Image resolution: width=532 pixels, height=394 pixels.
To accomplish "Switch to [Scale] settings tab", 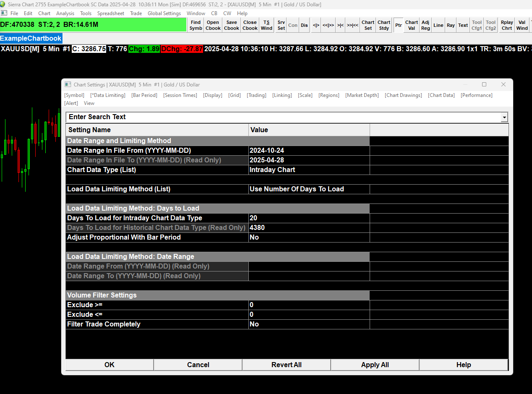I will (305, 95).
